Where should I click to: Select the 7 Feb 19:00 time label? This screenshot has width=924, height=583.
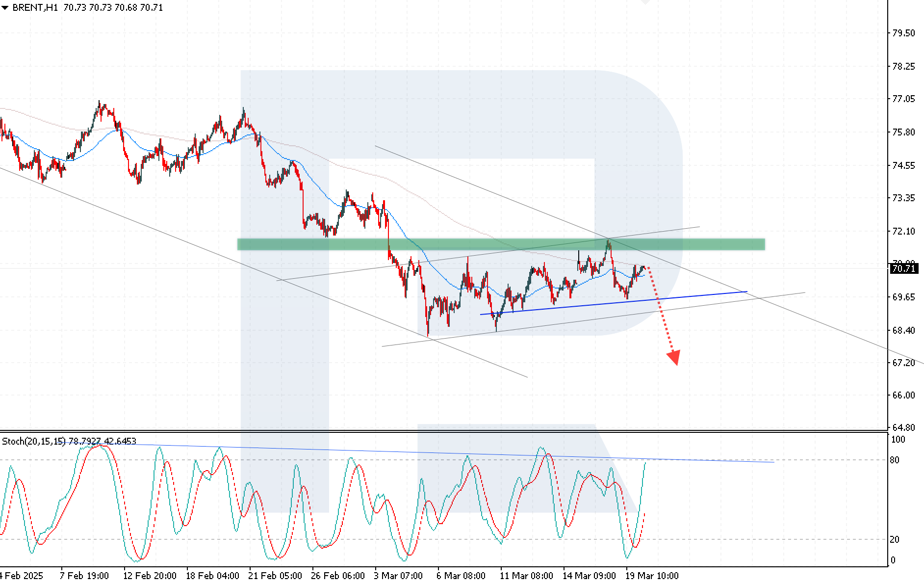[x=84, y=576]
